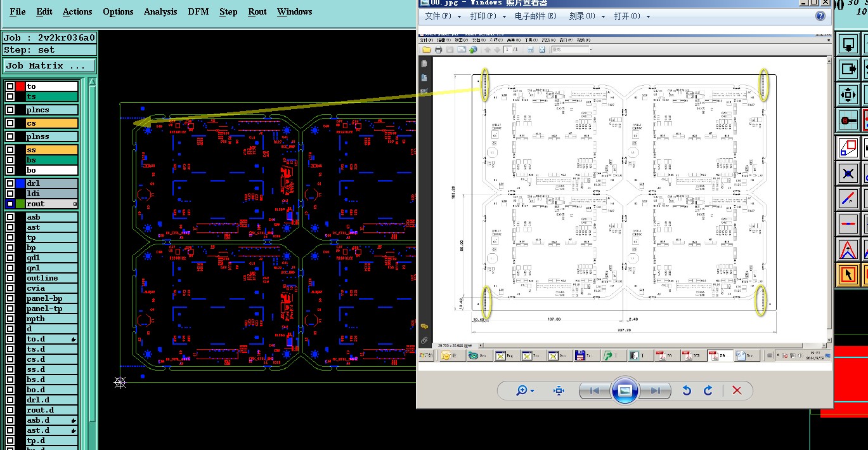This screenshot has width=868, height=450.
Task: Rotate image counterclockwise in photo viewer
Action: tap(686, 390)
